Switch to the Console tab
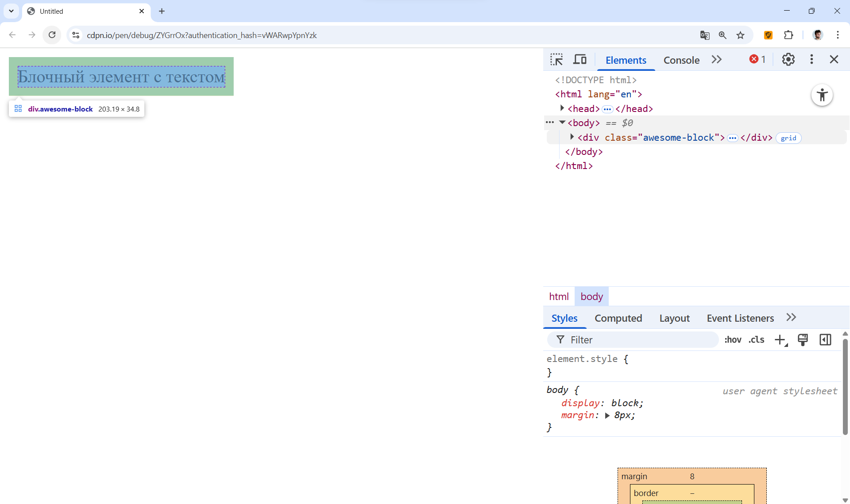Image resolution: width=850 pixels, height=504 pixels. [x=681, y=60]
